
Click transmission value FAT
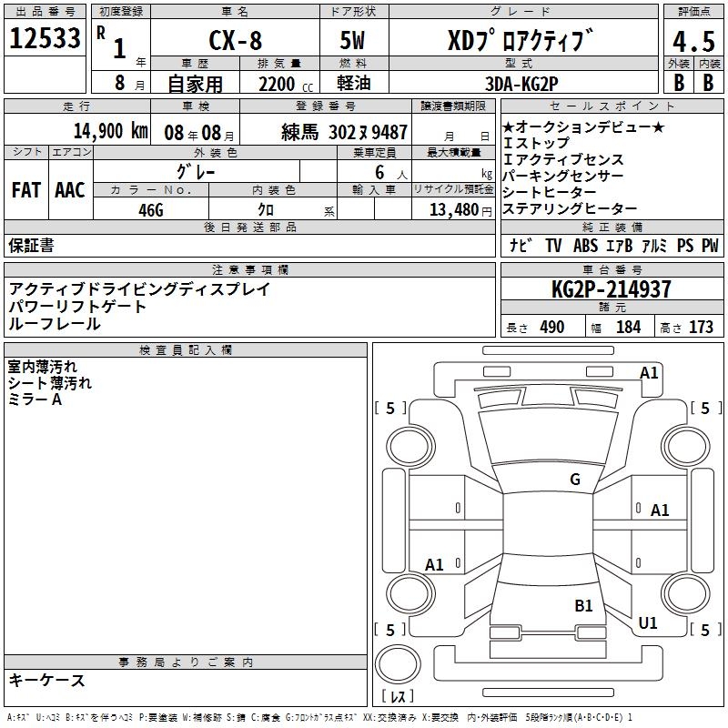(x=26, y=190)
